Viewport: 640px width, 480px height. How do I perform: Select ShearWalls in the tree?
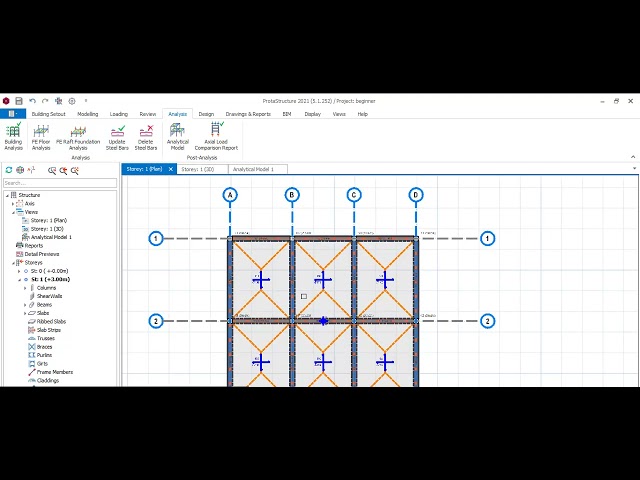pos(49,296)
